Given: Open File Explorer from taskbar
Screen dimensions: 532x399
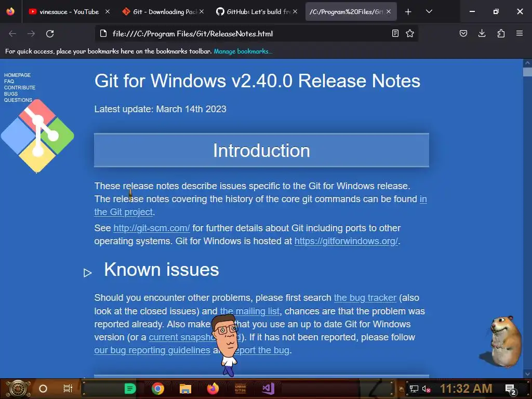Looking at the screenshot, I should (185, 389).
